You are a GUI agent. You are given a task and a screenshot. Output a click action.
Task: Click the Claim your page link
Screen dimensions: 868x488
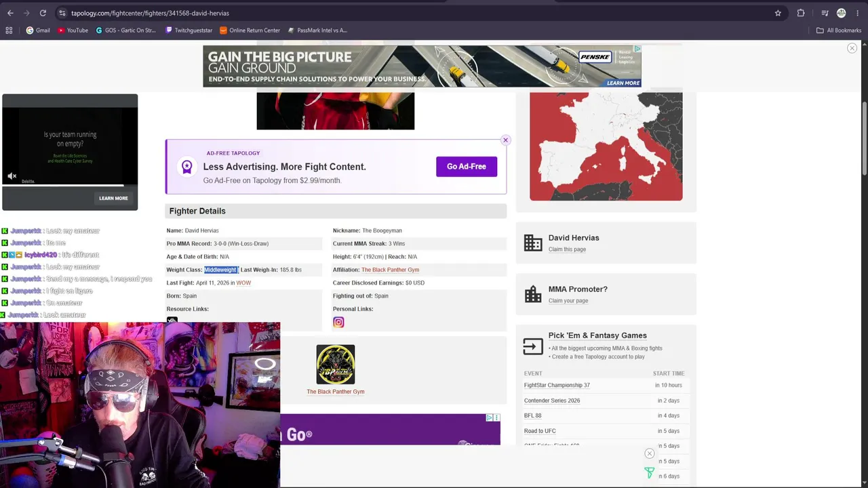(x=568, y=301)
